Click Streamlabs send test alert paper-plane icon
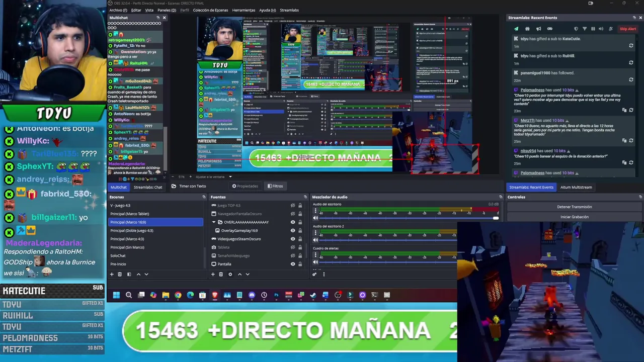Viewport: 644px width, 362px height. click(x=516, y=29)
